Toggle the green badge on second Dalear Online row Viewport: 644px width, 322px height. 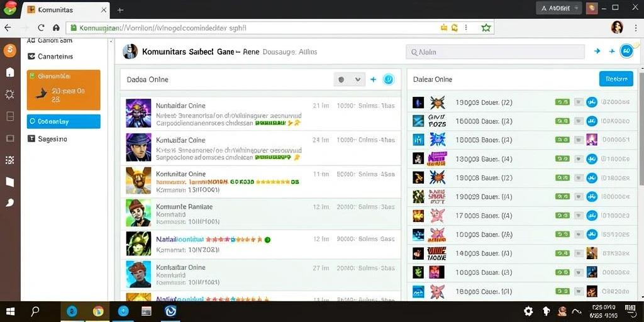(x=562, y=121)
